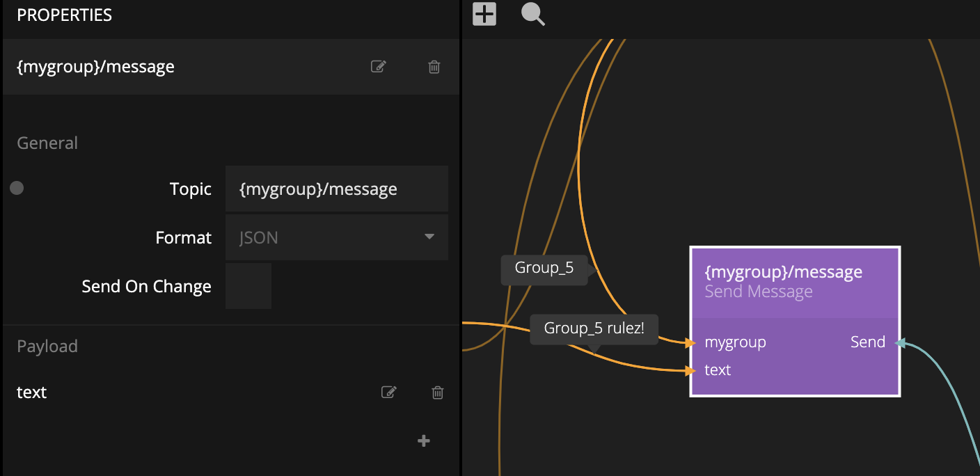Click the Group_5 value label on canvas
The width and height of the screenshot is (980, 476).
(544, 269)
